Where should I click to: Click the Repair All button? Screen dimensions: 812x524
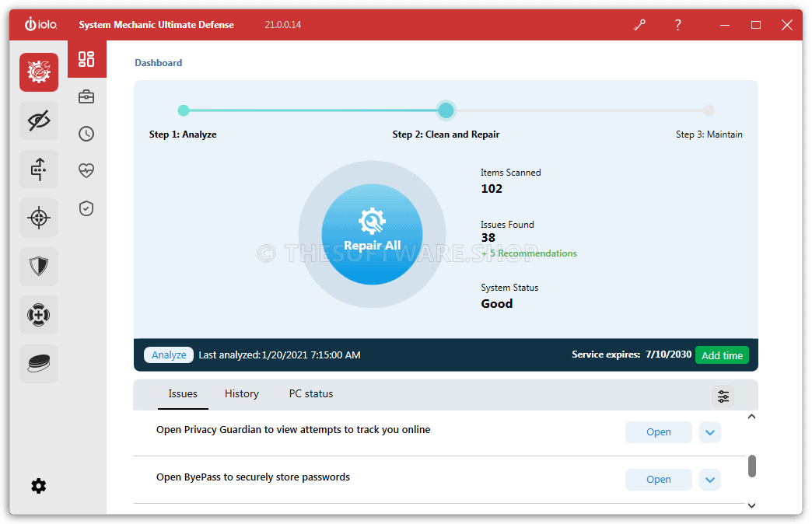[x=372, y=234]
